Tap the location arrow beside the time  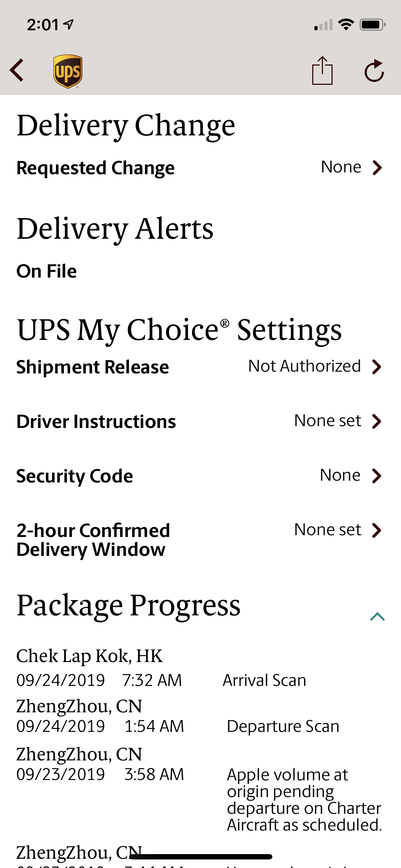(x=68, y=24)
